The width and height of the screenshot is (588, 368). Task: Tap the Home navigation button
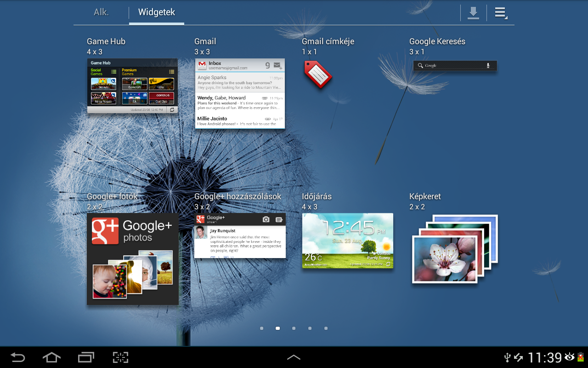click(x=51, y=357)
